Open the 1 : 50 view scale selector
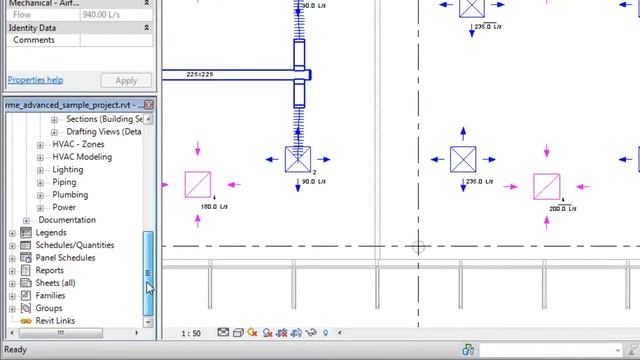Screen dimensions: 640x360 (191, 333)
